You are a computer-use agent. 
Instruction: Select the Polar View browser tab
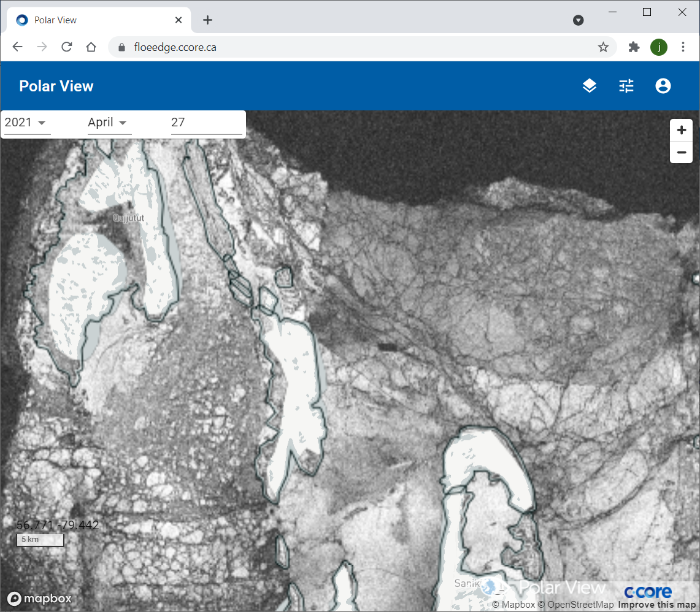pos(92,20)
